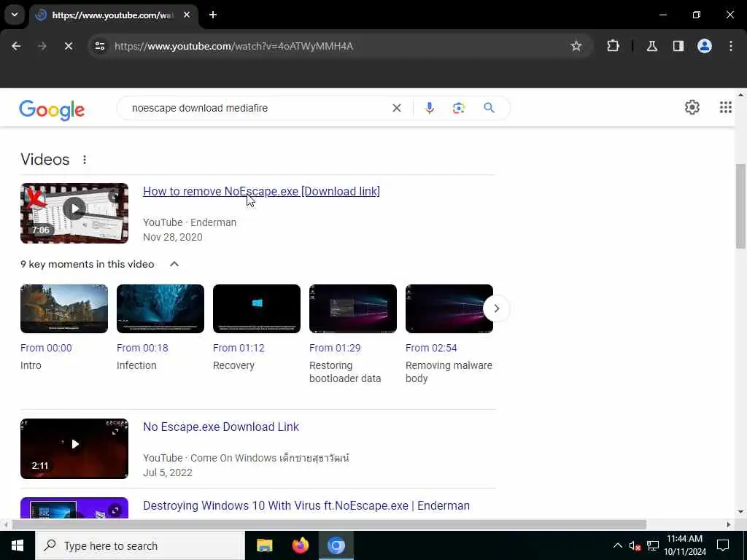This screenshot has width=747, height=560.
Task: Open the Chrome tab search dropdown arrow
Action: (x=15, y=15)
